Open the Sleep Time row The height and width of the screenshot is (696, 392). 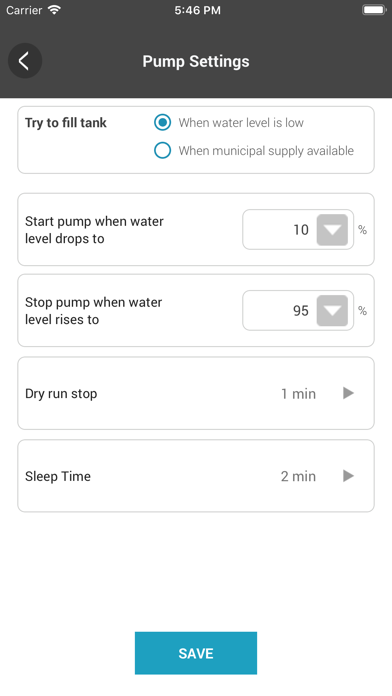point(196,476)
